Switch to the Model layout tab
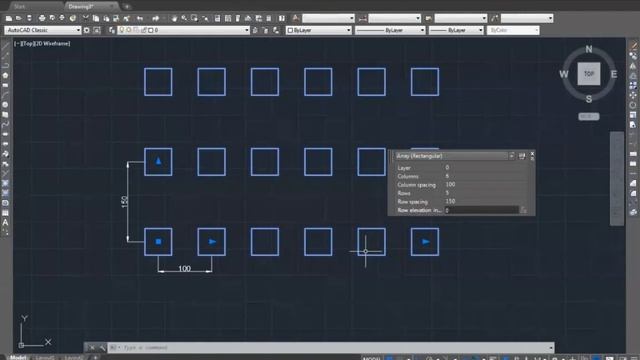Image resolution: width=640 pixels, height=360 pixels. pyautogui.click(x=18, y=358)
